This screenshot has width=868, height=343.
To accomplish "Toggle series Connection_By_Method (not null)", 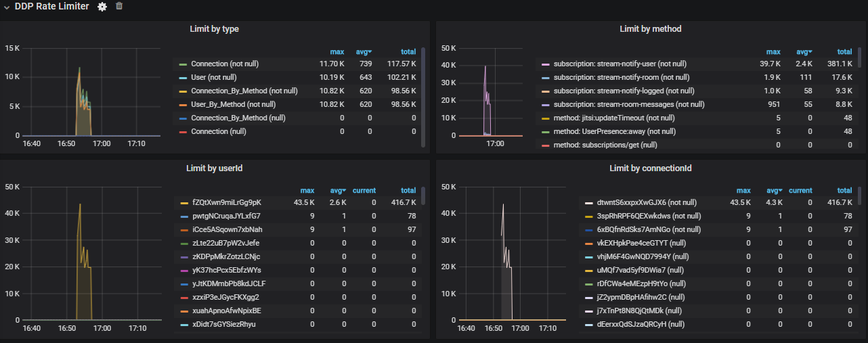I will point(244,91).
